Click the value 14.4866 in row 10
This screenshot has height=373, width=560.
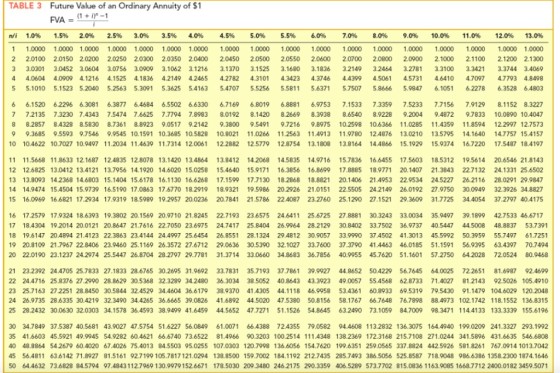(380, 144)
